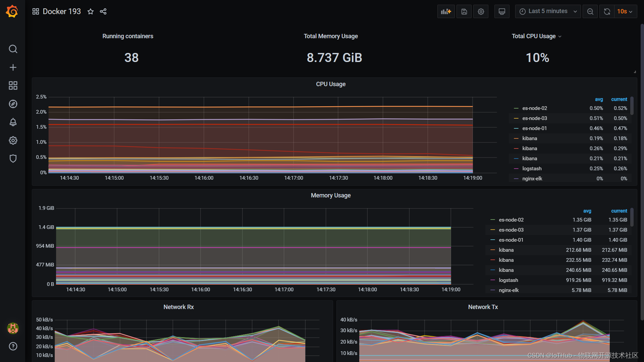Open the CPU Usage panel title menu
644x362 pixels.
click(x=331, y=84)
